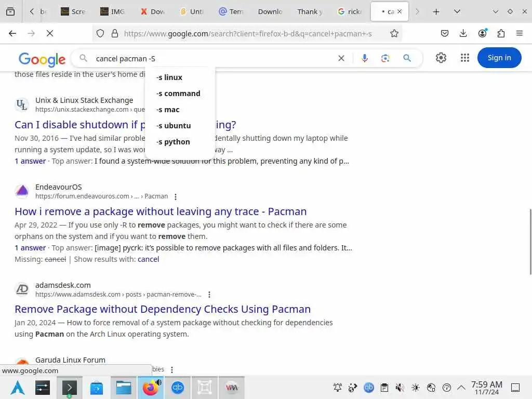Choose the '-s mac' suggestion
Viewport: 532px width, 399px height.
(x=180, y=110)
